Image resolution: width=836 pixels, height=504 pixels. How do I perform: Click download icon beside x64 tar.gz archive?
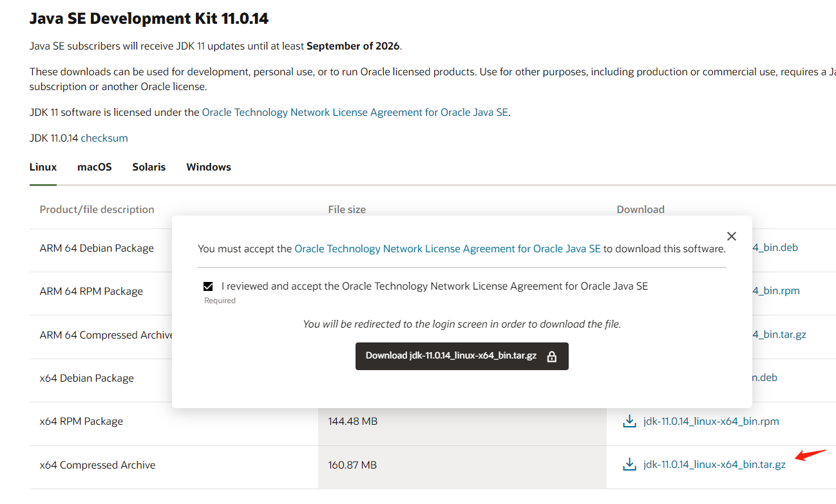[629, 465]
